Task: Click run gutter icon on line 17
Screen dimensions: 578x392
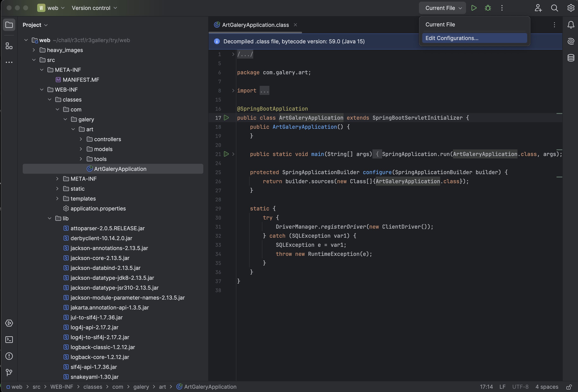Action: coord(226,118)
